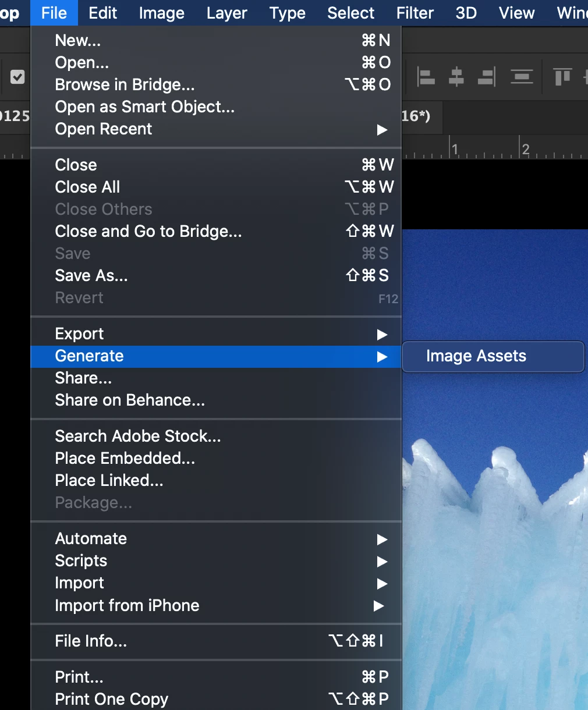Click align right edges icon

(487, 77)
